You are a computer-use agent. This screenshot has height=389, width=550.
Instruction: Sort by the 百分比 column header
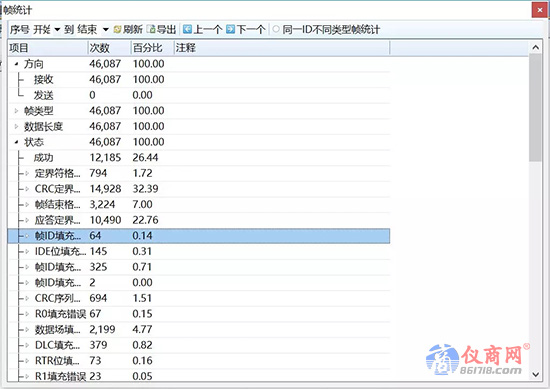point(152,48)
